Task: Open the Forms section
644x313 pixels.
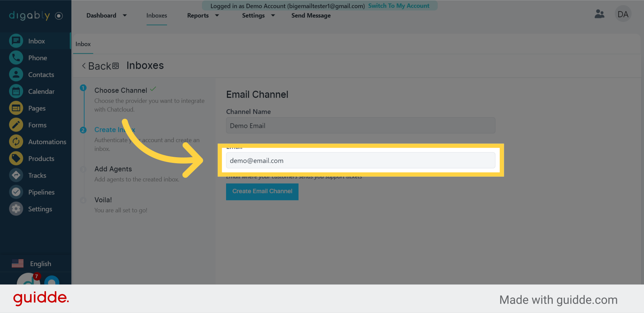Action: (37, 125)
